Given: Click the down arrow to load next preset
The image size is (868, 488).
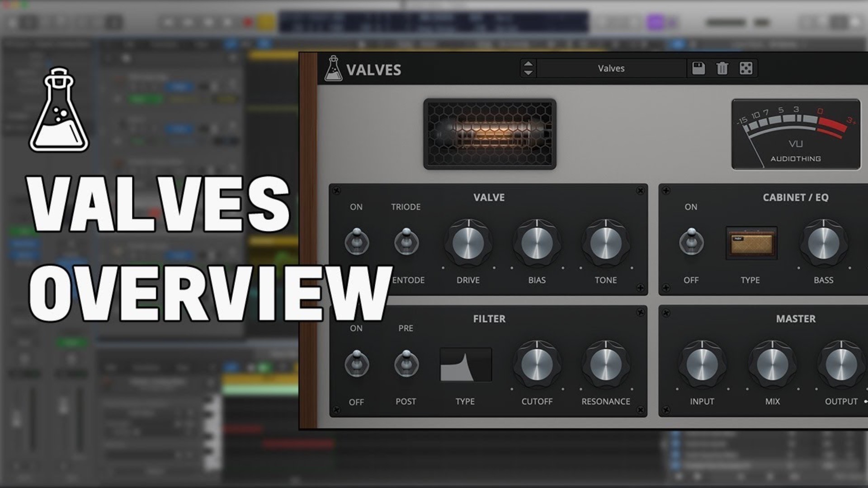Looking at the screenshot, I should click(x=528, y=73).
